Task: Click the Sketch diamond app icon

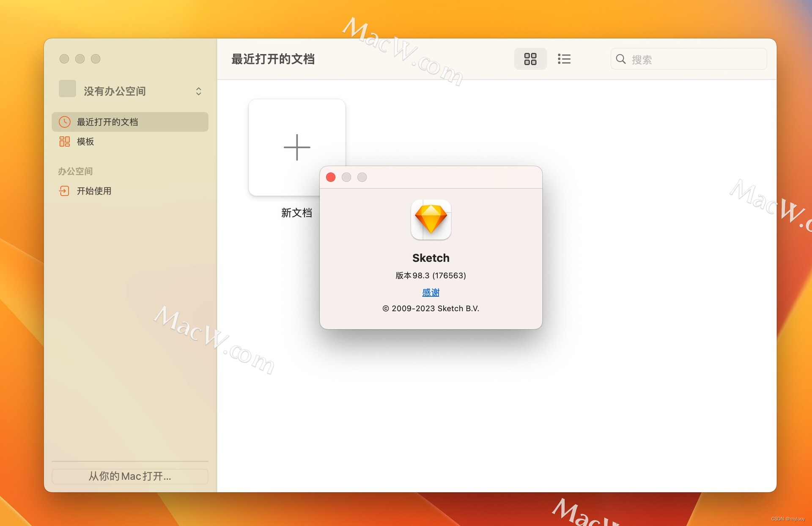Action: pos(431,219)
